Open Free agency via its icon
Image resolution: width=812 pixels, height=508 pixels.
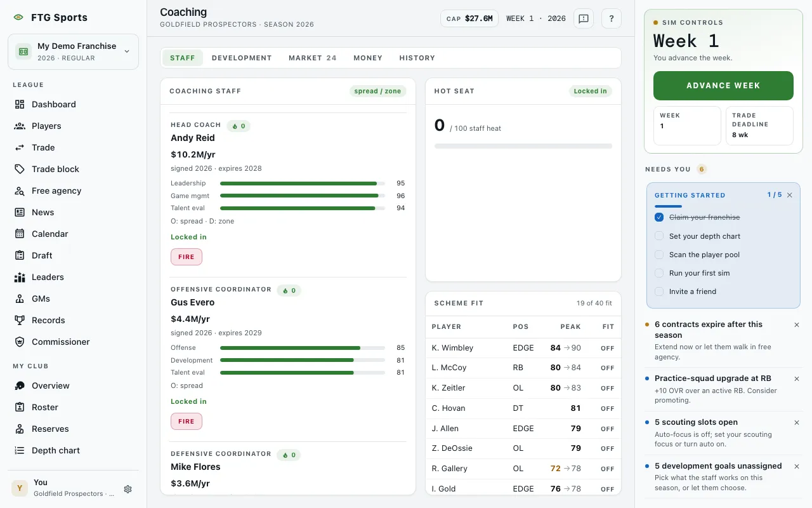20,190
